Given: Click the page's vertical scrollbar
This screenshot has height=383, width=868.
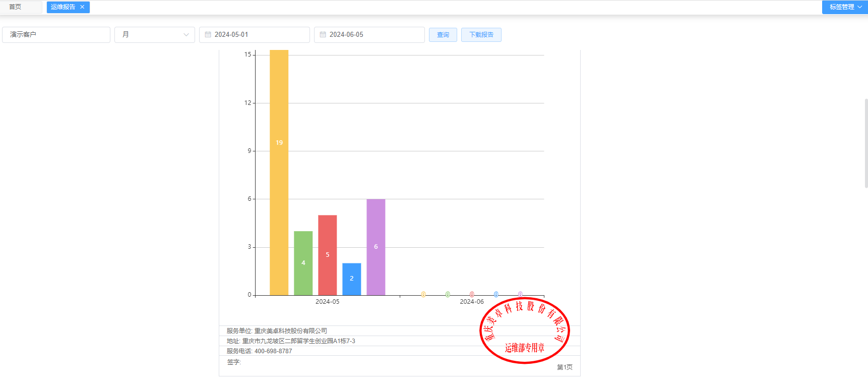Looking at the screenshot, I should (x=866, y=144).
